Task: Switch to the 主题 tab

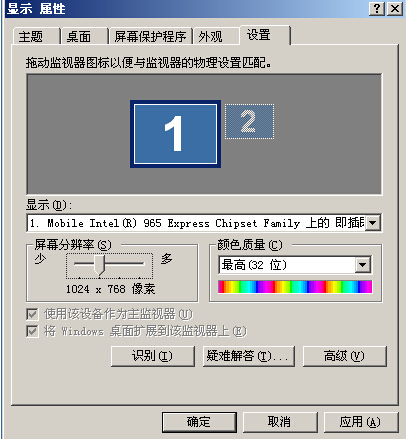Action: (x=31, y=36)
